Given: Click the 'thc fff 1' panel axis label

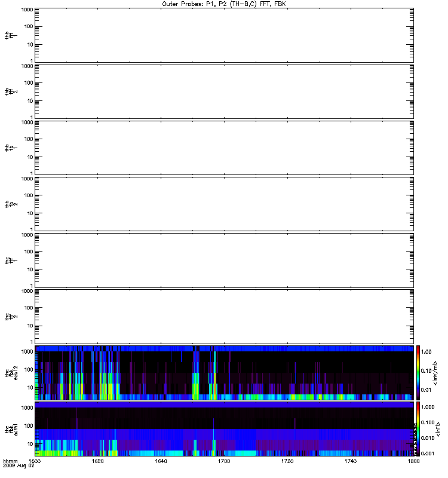Looking at the screenshot, I should tap(11, 261).
